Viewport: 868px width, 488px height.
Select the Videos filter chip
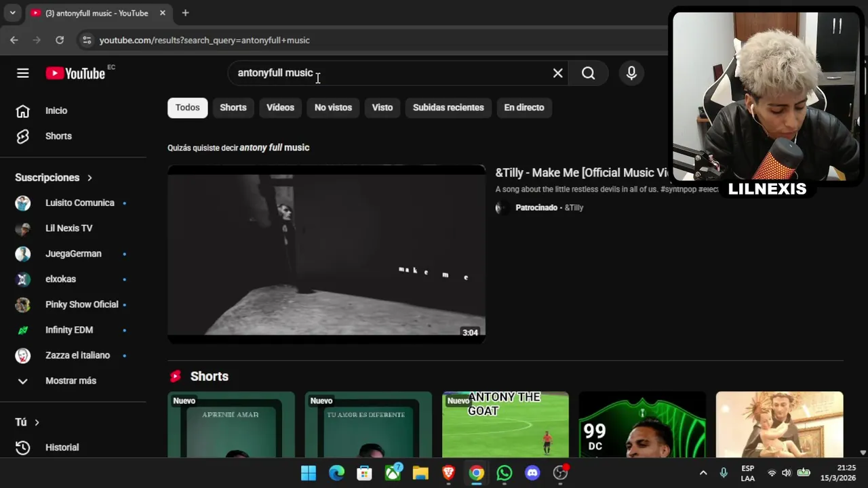[x=280, y=108]
